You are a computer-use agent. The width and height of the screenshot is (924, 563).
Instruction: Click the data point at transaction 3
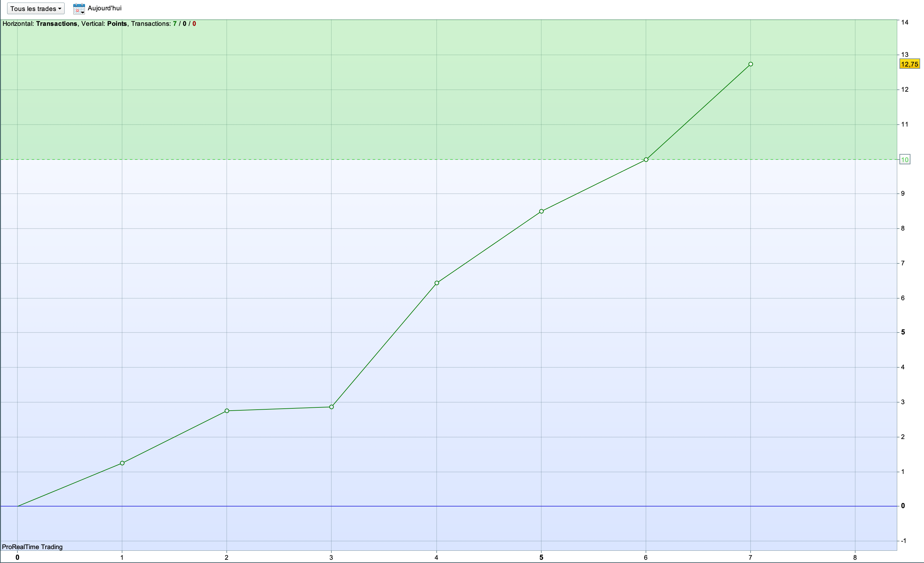(331, 407)
